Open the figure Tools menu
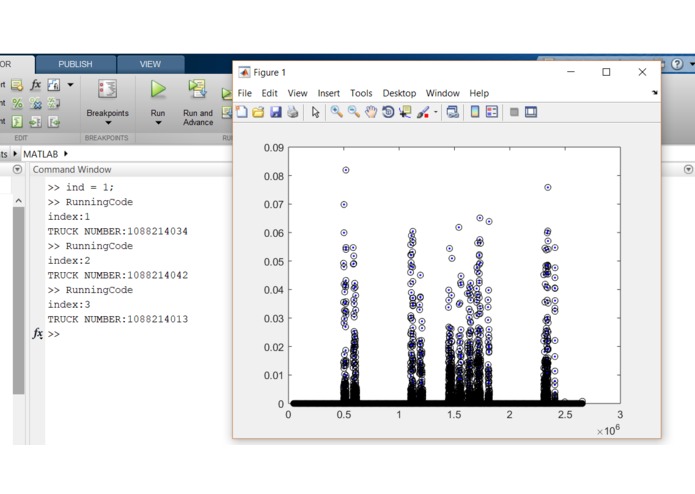695x494 pixels. coord(361,93)
